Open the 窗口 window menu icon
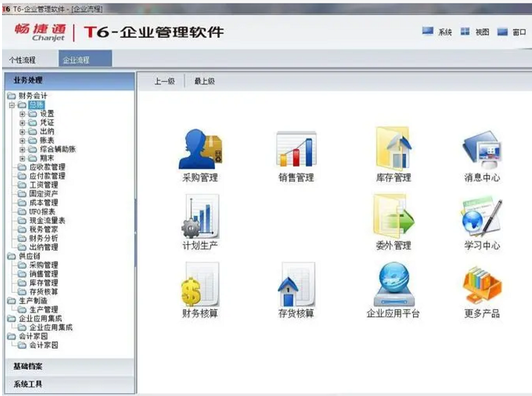 click(502, 32)
